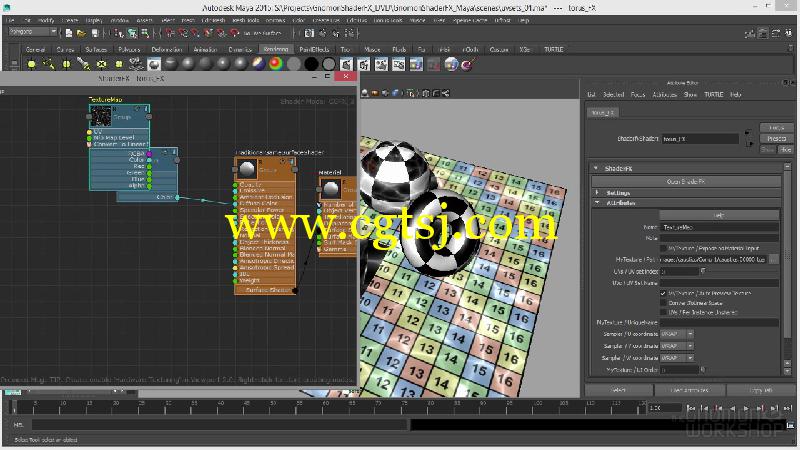Click the RGBA magenta output port

(x=149, y=154)
